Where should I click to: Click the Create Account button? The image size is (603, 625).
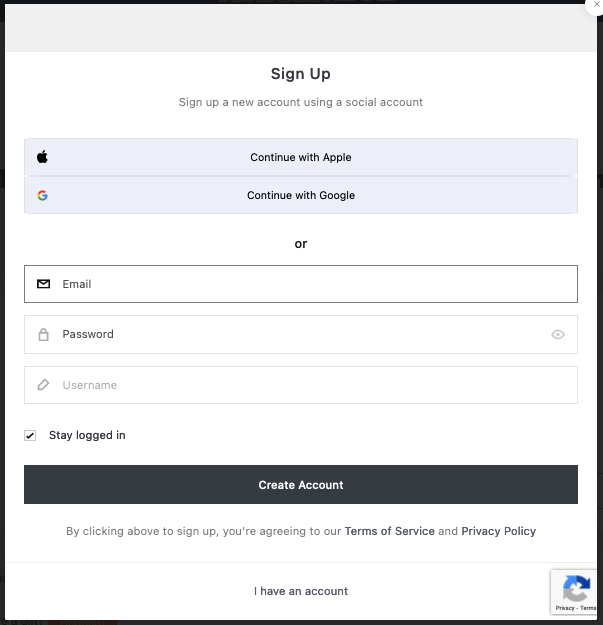(x=301, y=485)
